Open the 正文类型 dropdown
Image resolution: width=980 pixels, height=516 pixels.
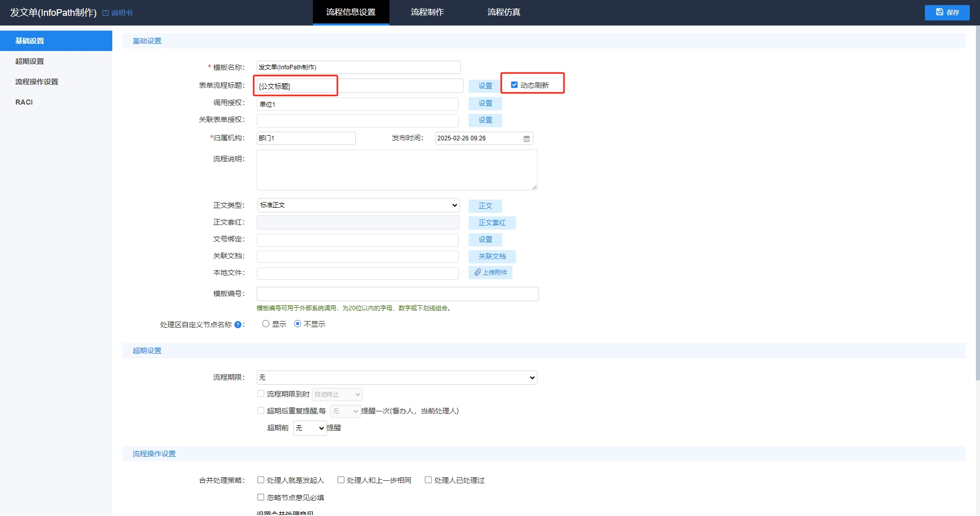pos(358,205)
